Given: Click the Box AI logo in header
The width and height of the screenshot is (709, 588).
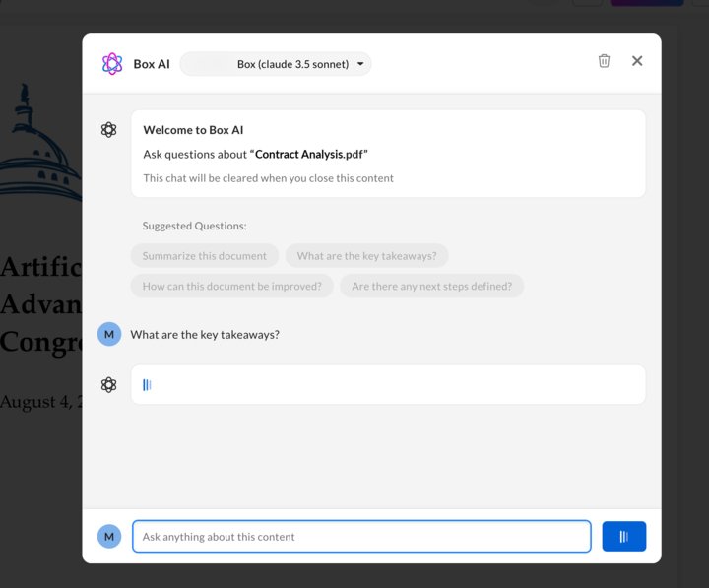Looking at the screenshot, I should click(x=112, y=64).
